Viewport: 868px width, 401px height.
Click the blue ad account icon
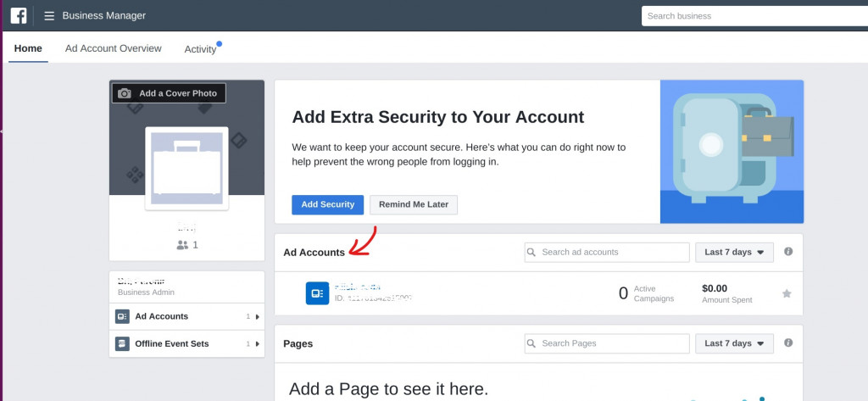(317, 293)
